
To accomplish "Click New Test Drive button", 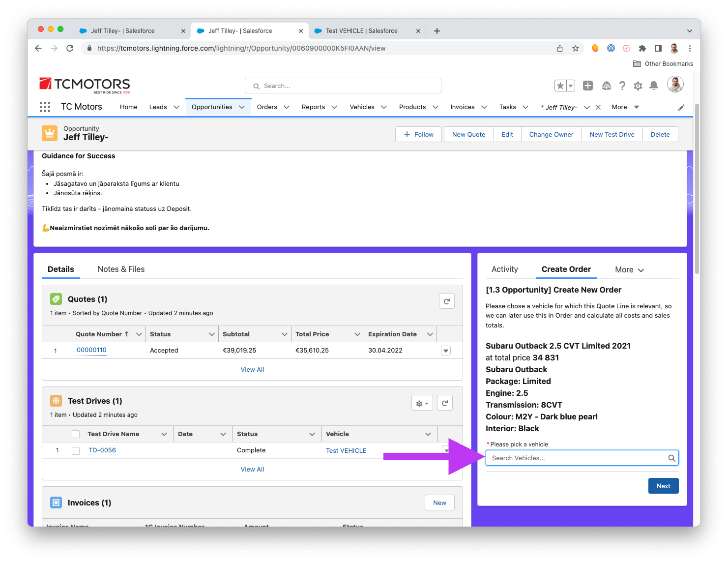I will [612, 134].
